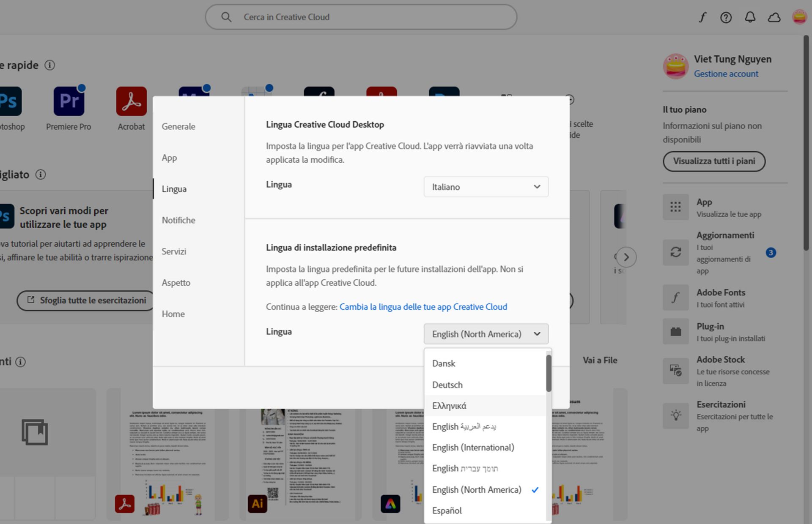Click the Plug-in icon in sidebar

(x=675, y=332)
